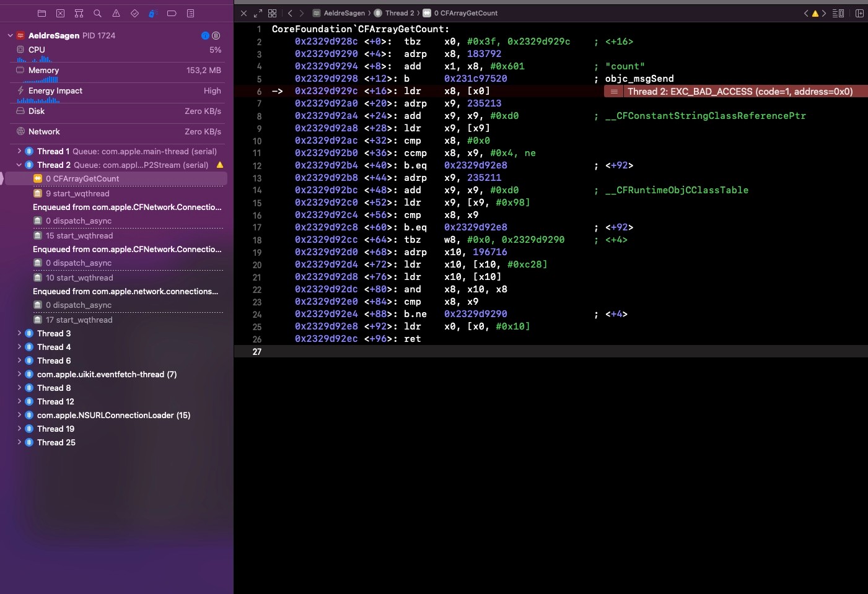868x594 pixels.
Task: Toggle the process view options button beside PID
Action: pyautogui.click(x=216, y=35)
